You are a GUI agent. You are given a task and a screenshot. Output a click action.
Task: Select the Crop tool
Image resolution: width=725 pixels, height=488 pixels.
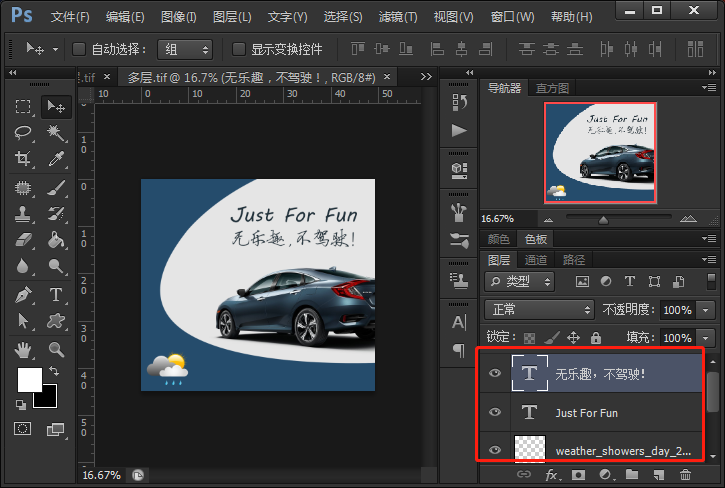[23, 159]
